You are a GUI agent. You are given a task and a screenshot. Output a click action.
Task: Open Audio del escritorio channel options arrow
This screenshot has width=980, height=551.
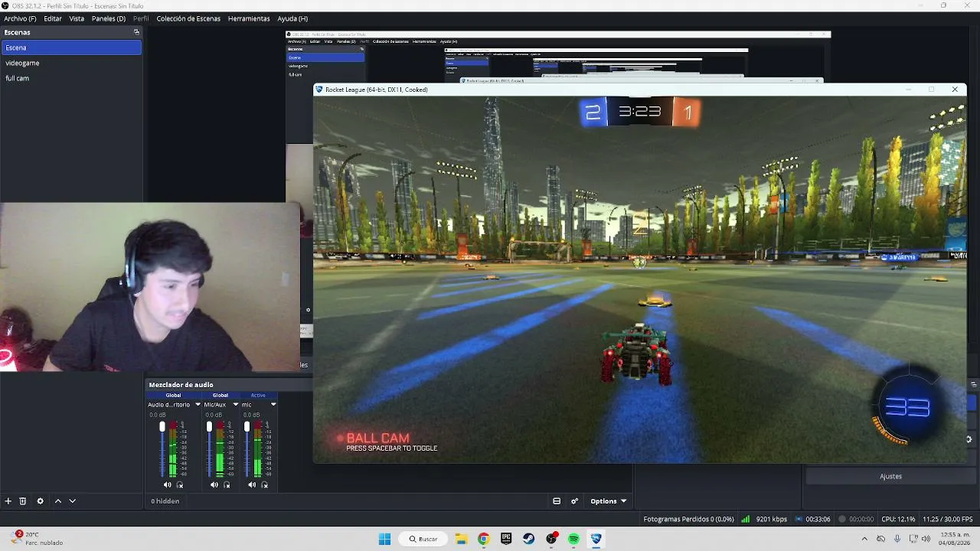[198, 404]
